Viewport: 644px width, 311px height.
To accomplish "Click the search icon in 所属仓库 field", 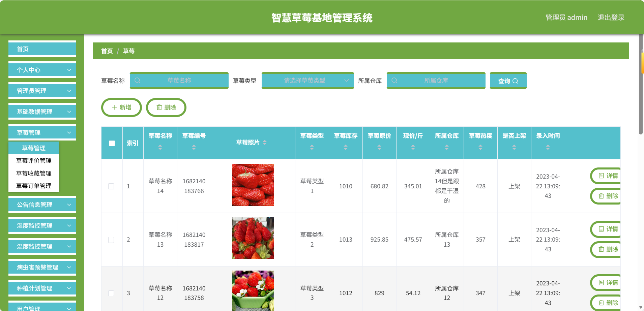I will tap(394, 81).
